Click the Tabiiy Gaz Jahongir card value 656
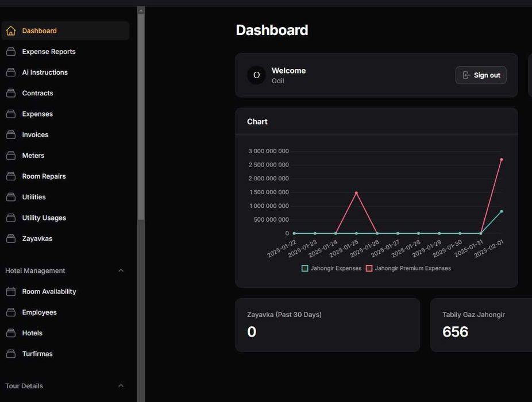Screen dimensions: 532x402 pos(456,332)
